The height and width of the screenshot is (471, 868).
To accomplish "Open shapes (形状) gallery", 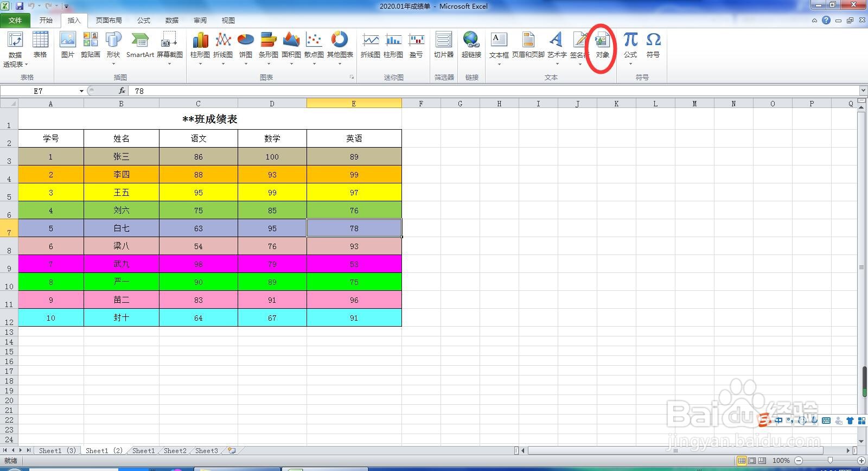I will (113, 49).
